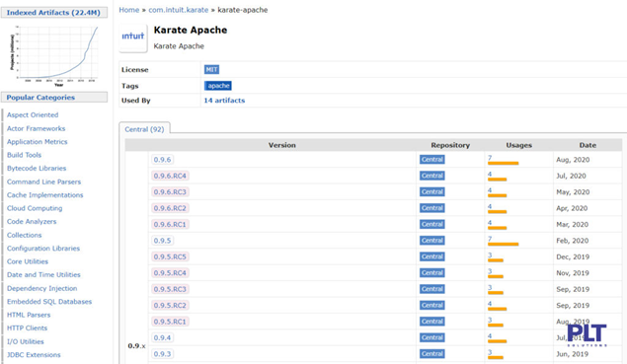The image size is (627, 364).
Task: Open version 0.9.6.RC2
Action: click(170, 208)
